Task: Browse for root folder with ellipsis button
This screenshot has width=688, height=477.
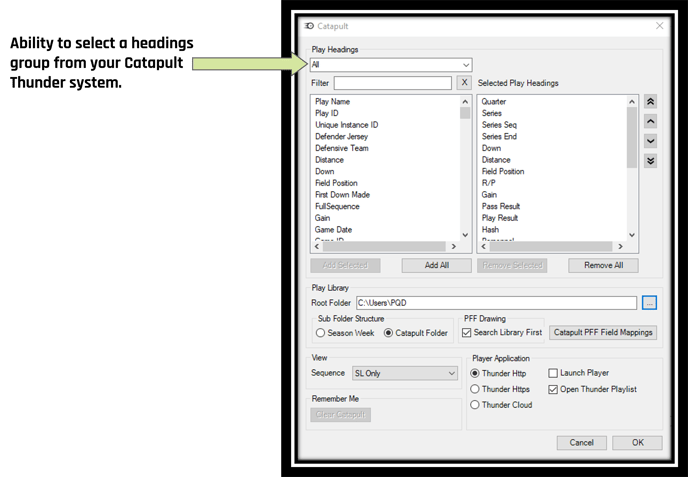Action: click(x=649, y=303)
